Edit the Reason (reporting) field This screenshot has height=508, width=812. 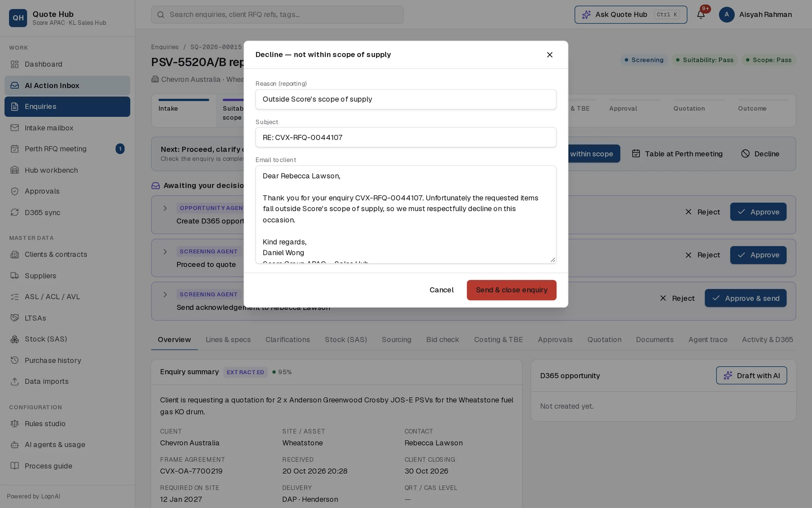[406, 99]
